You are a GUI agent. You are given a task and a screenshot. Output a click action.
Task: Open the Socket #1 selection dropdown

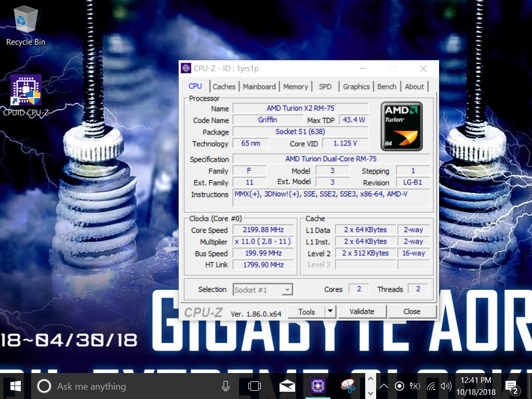262,290
